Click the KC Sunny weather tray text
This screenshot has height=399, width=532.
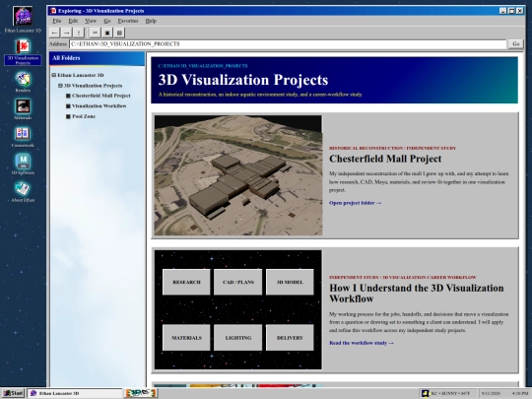[450, 393]
